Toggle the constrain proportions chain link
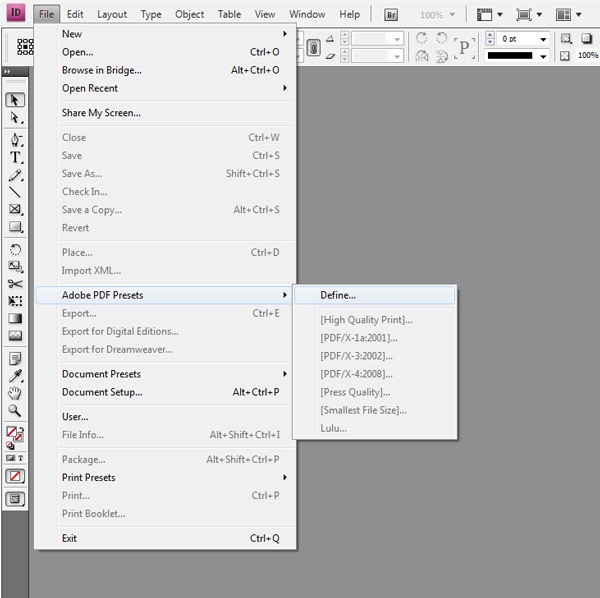The width and height of the screenshot is (600, 598). click(x=313, y=47)
